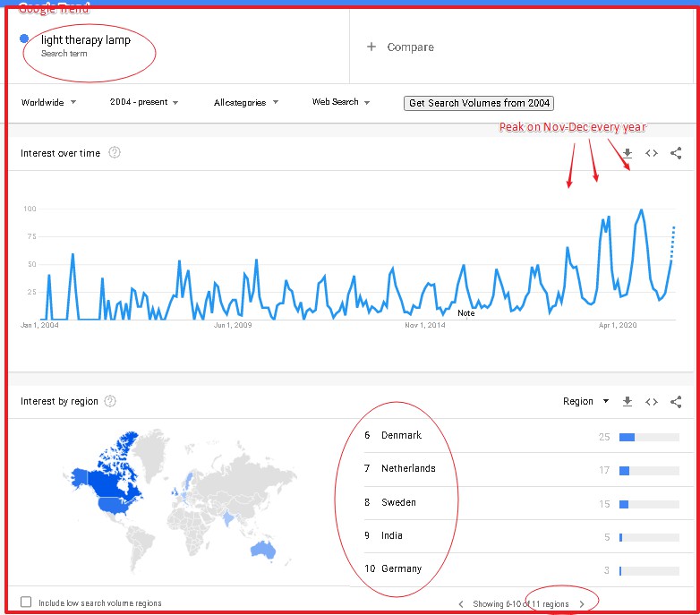700x615 pixels.
Task: Click the Interest over time heading
Action: coord(60,153)
